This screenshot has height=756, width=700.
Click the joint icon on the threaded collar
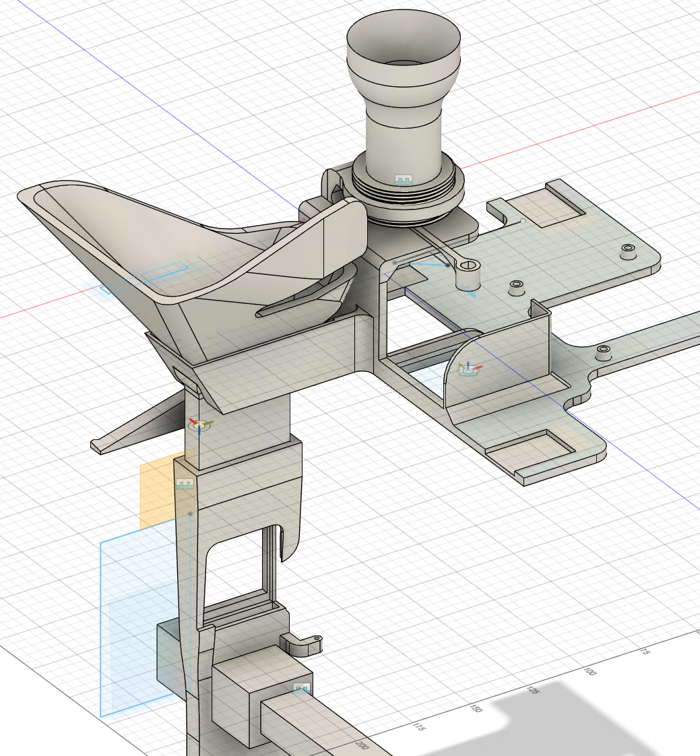click(403, 180)
